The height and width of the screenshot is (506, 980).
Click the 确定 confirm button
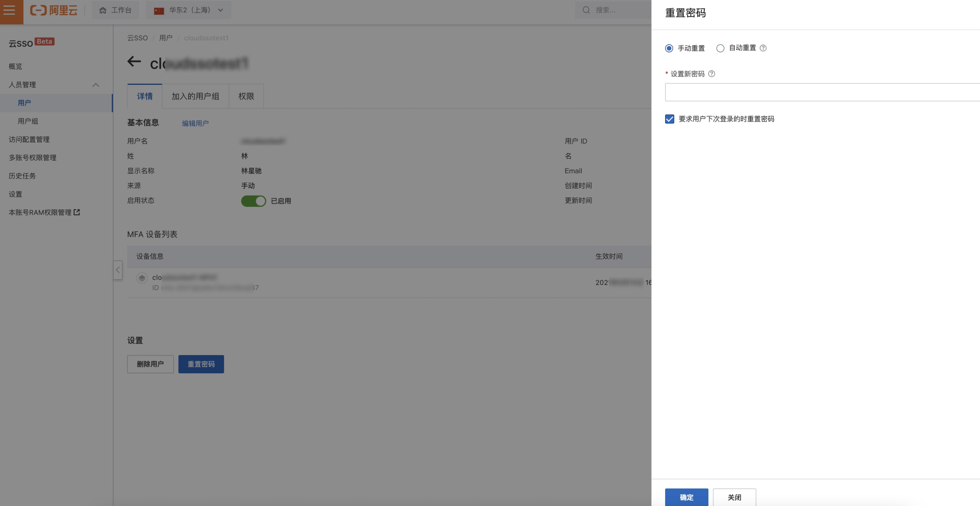click(x=686, y=497)
